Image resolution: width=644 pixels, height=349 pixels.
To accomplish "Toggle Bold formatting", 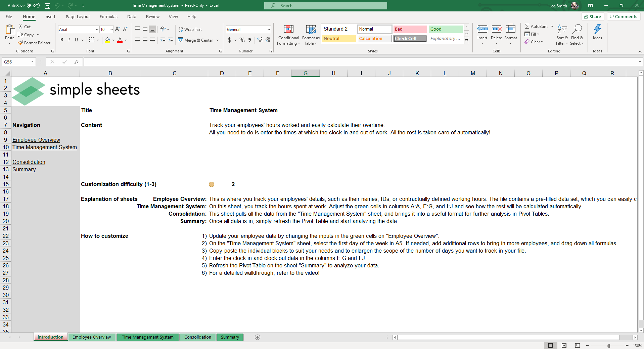I will click(x=62, y=40).
